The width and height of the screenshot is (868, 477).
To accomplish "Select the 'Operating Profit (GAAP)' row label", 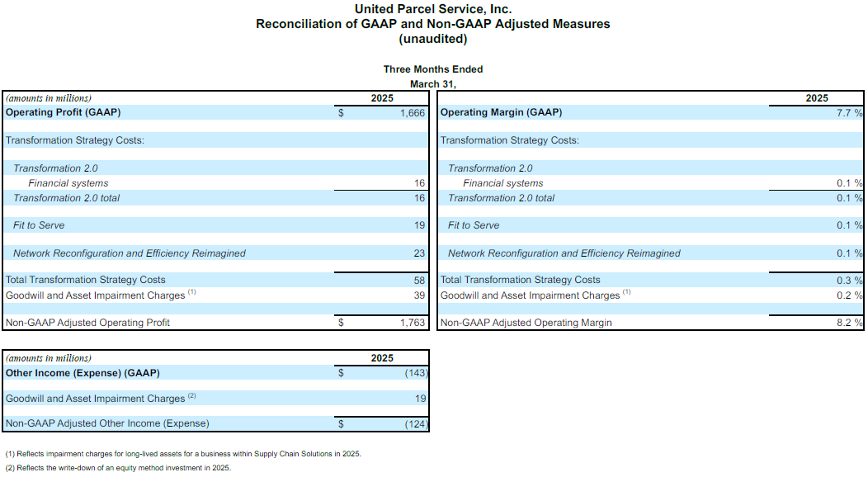I will [x=63, y=112].
